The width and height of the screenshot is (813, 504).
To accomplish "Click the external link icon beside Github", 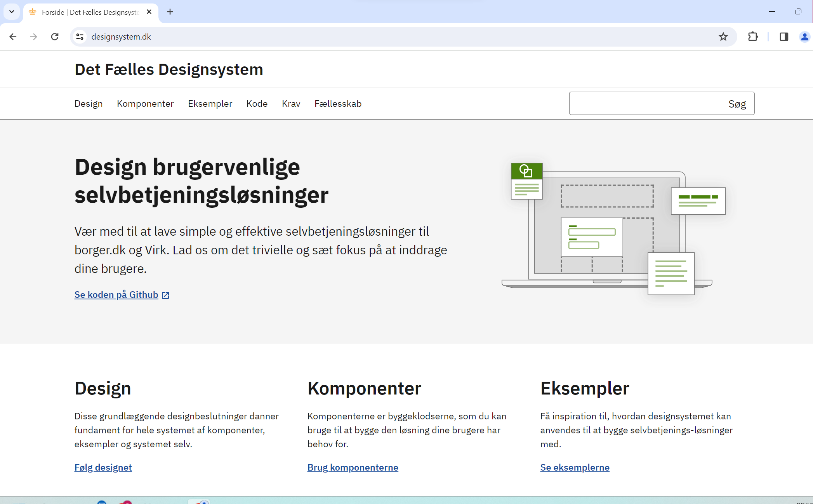I will coord(165,295).
